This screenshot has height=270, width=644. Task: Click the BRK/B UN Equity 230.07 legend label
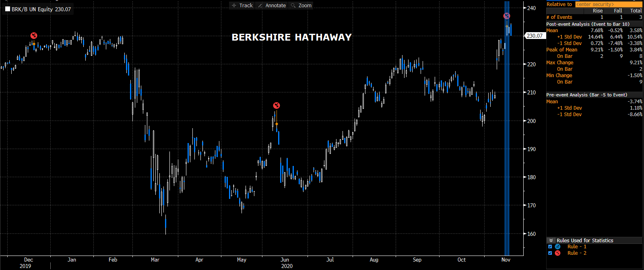tap(41, 9)
